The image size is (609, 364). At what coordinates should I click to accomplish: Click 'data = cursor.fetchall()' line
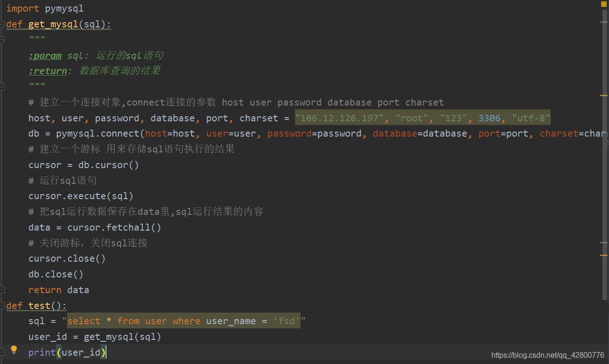(95, 227)
